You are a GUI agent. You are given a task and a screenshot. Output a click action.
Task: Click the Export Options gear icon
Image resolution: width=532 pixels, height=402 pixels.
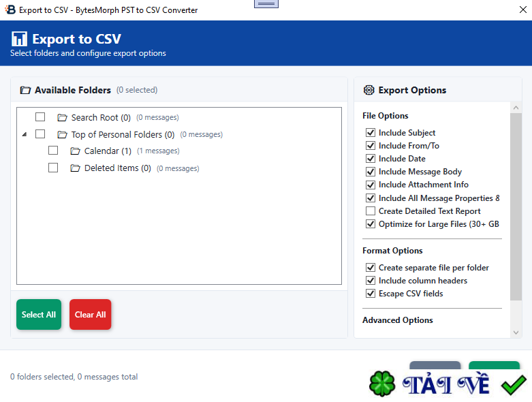[x=369, y=90]
